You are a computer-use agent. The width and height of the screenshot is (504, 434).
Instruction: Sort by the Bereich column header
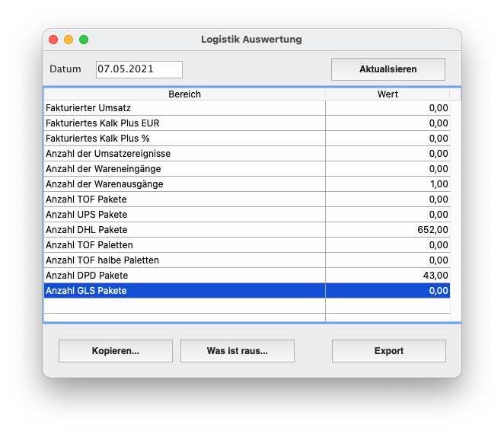coord(184,94)
